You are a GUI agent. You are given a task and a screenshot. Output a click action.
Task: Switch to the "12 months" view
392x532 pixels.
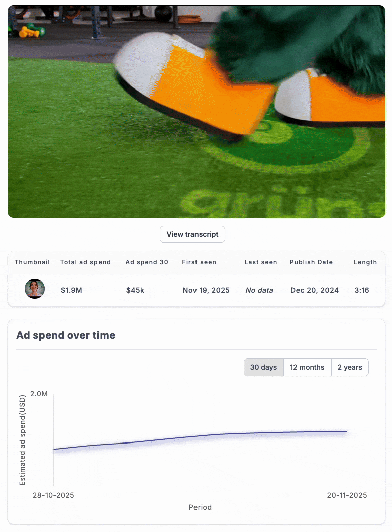point(307,367)
